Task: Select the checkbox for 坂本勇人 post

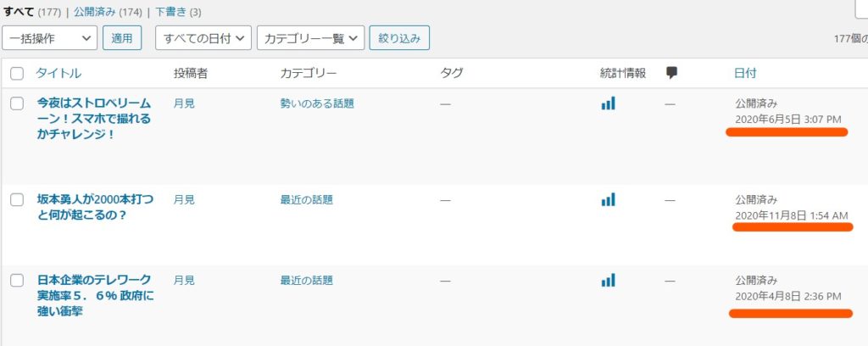Action: [x=17, y=200]
